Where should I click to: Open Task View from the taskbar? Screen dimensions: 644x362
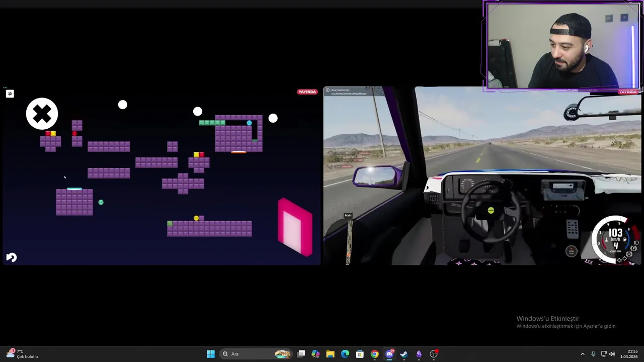pyautogui.click(x=301, y=354)
